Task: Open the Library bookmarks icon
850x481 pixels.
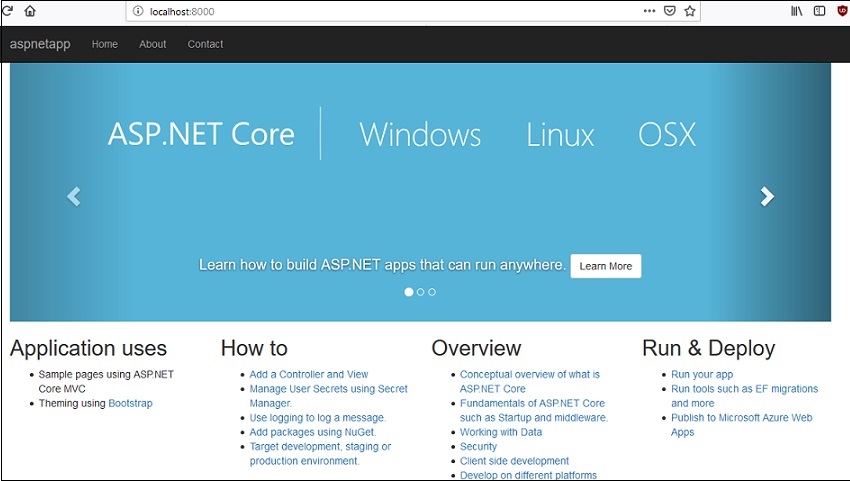Action: point(796,11)
